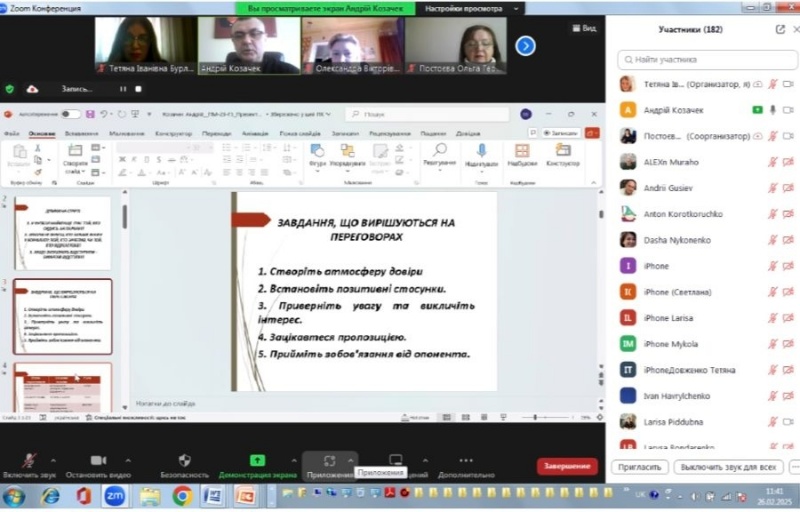Image resolution: width=800 pixels, height=512 pixels.
Task: Click the zoom slider handle
Action: 535,417
